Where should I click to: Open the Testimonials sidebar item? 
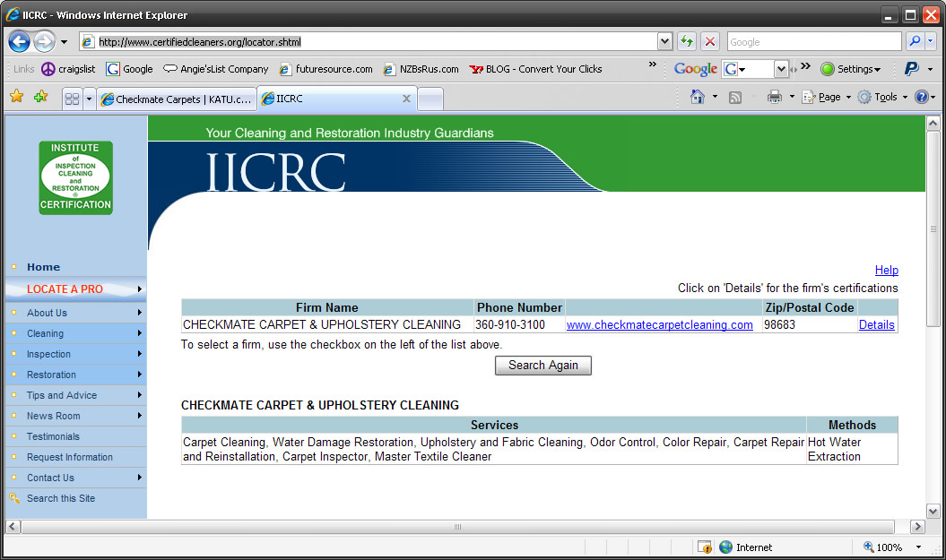coord(53,436)
